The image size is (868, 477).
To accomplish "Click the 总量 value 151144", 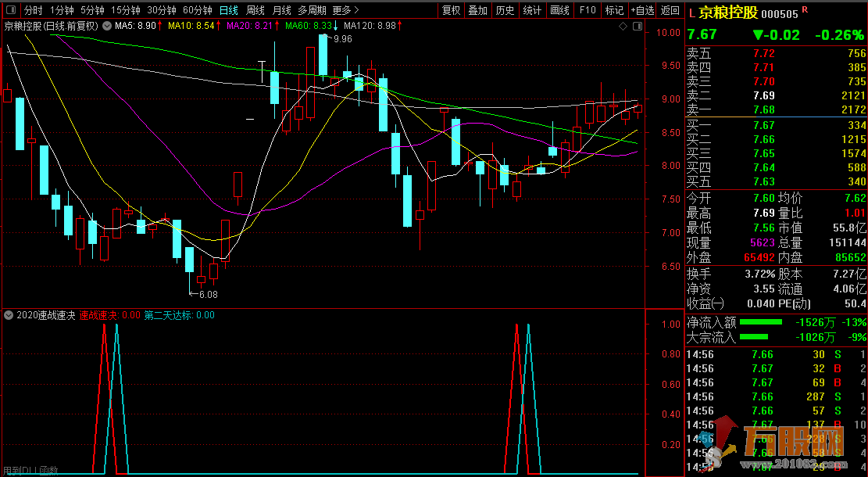I will [x=848, y=242].
